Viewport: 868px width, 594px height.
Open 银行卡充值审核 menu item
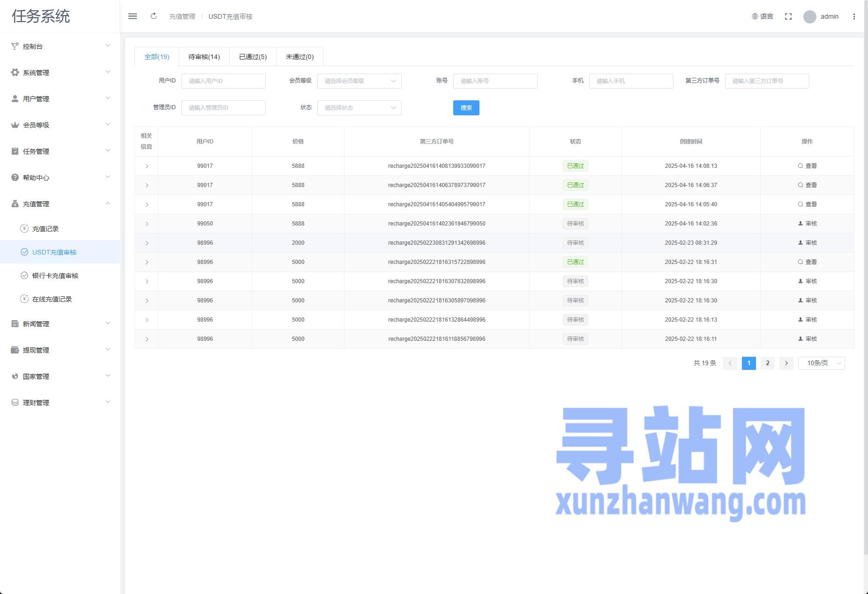[x=60, y=276]
